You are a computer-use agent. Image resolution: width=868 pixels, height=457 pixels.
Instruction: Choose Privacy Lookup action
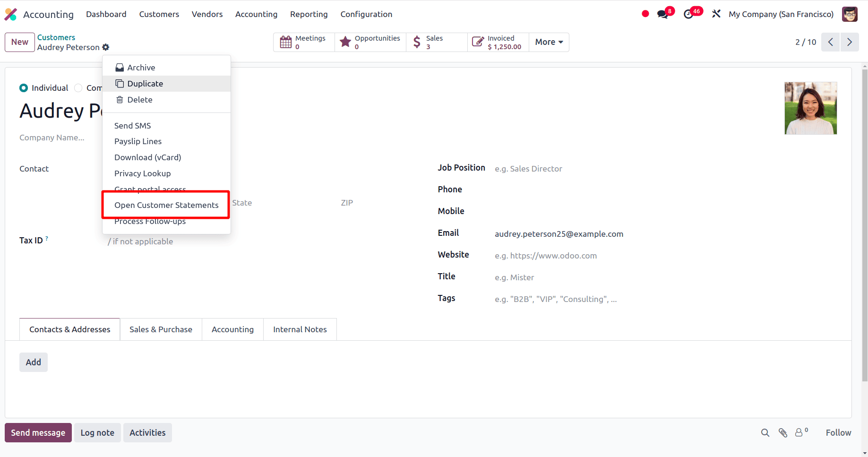click(x=166, y=173)
